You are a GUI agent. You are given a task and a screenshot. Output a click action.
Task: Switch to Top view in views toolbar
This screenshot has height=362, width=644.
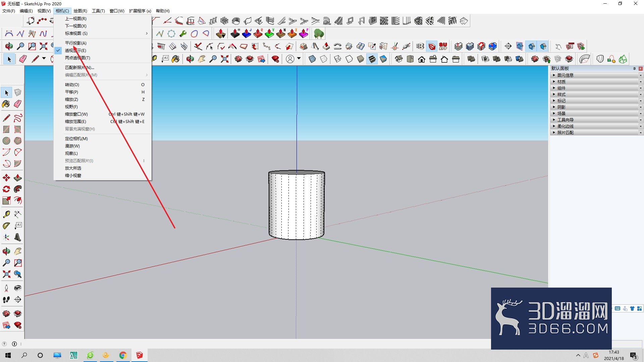[x=410, y=59]
